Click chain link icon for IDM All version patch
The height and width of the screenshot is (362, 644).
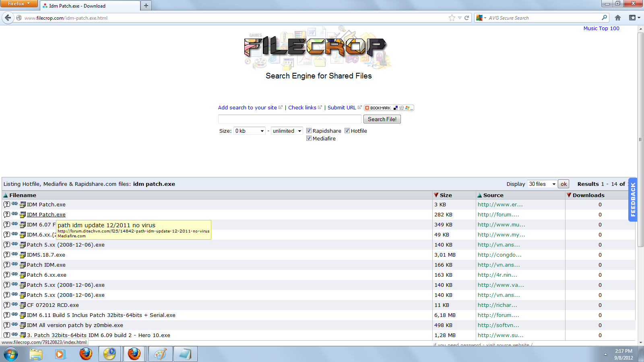[15, 325]
